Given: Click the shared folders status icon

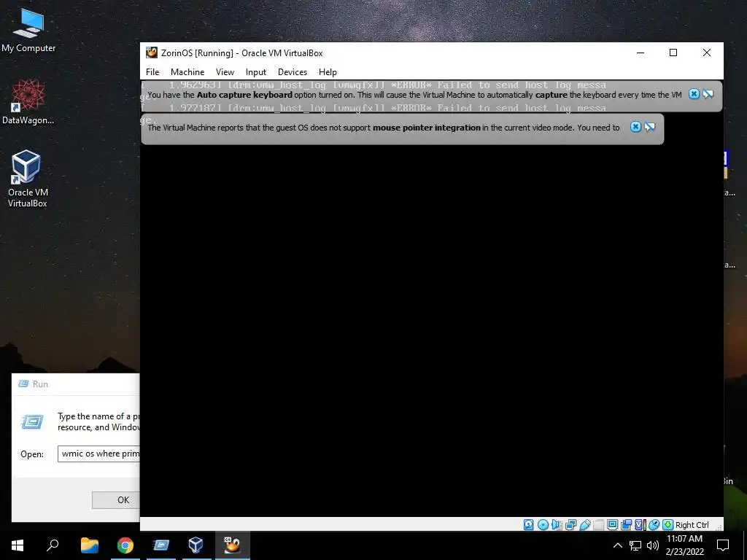Looking at the screenshot, I should click(599, 524).
